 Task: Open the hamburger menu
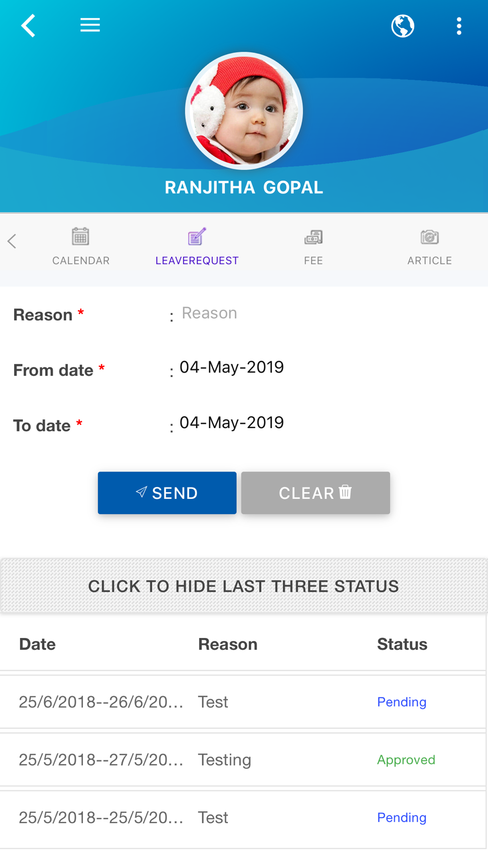[x=90, y=25]
